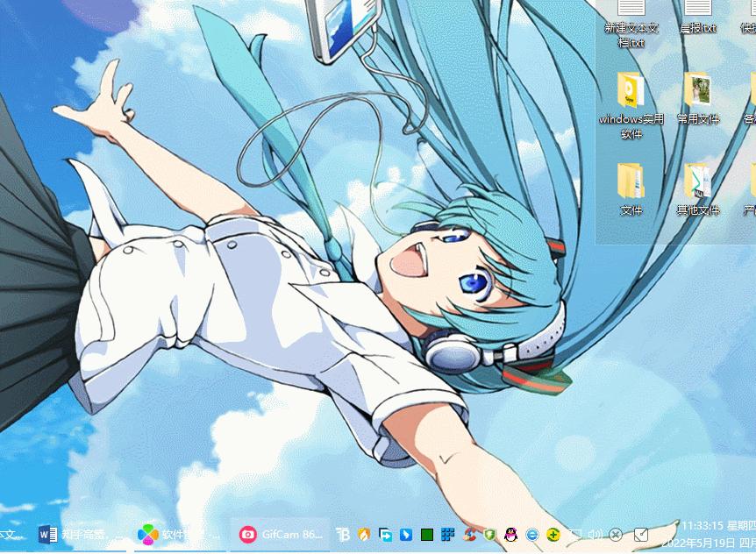Image resolution: width=756 pixels, height=554 pixels.
Task: Open the QQ penguin tray icon
Action: click(511, 534)
